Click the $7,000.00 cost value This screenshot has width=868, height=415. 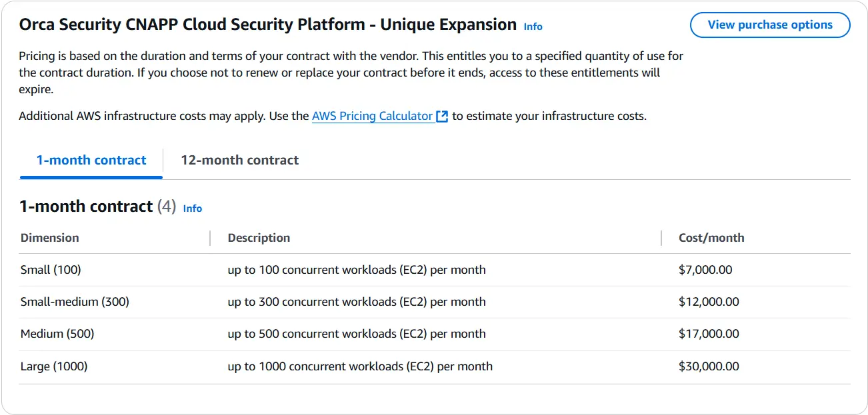click(705, 270)
